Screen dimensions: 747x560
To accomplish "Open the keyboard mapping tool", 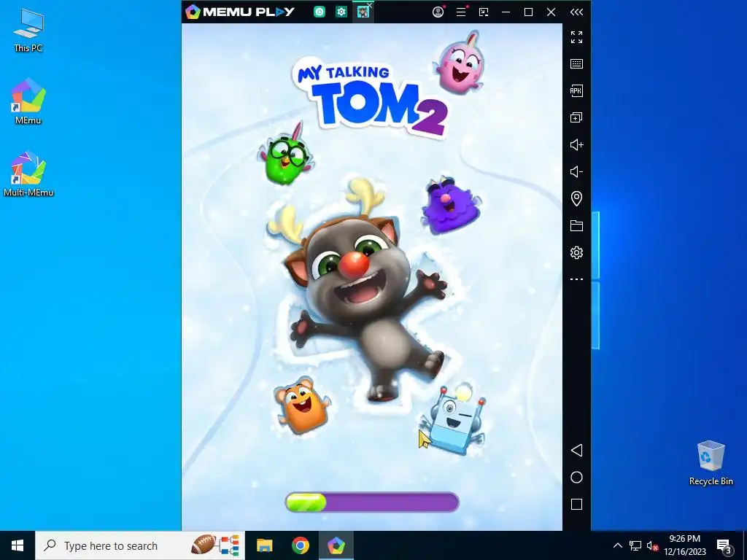I will tap(576, 64).
